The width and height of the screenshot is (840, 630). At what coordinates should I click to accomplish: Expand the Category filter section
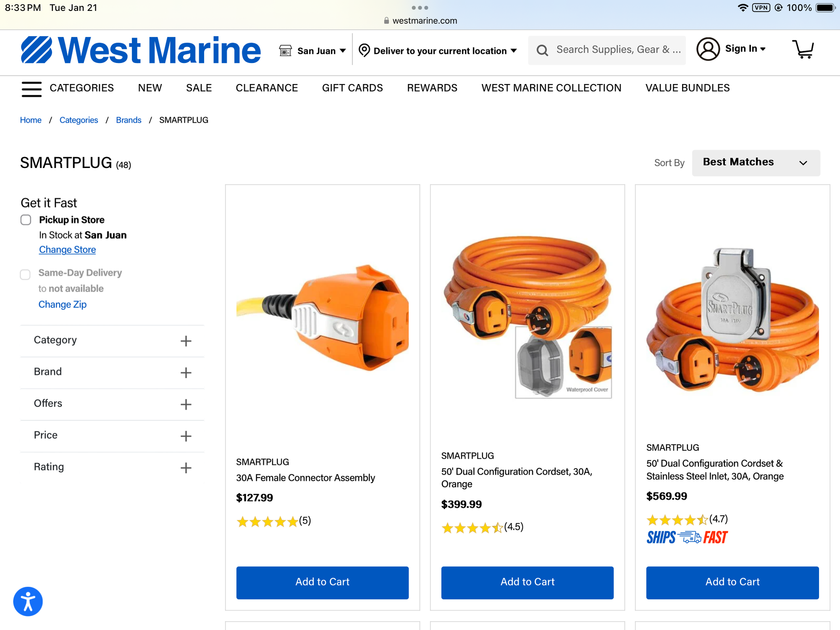[186, 341]
